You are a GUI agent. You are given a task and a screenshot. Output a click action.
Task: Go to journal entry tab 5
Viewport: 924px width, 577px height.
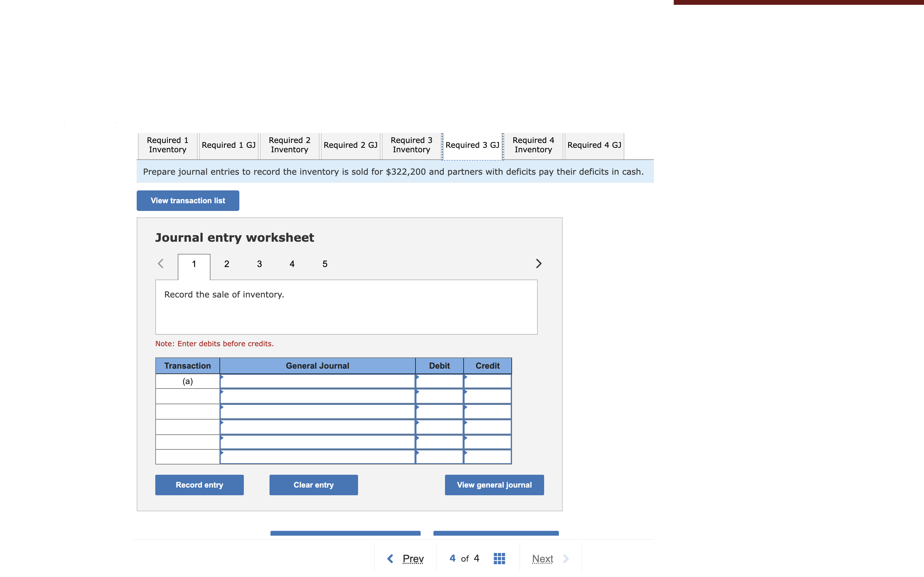[325, 264]
